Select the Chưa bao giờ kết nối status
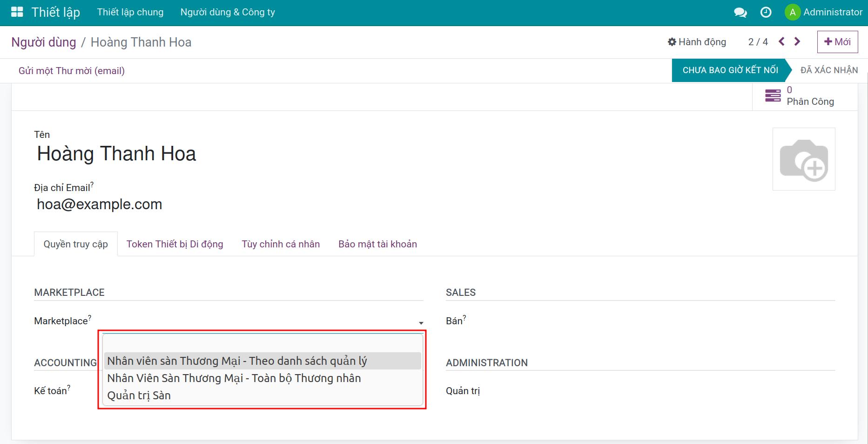 point(730,70)
